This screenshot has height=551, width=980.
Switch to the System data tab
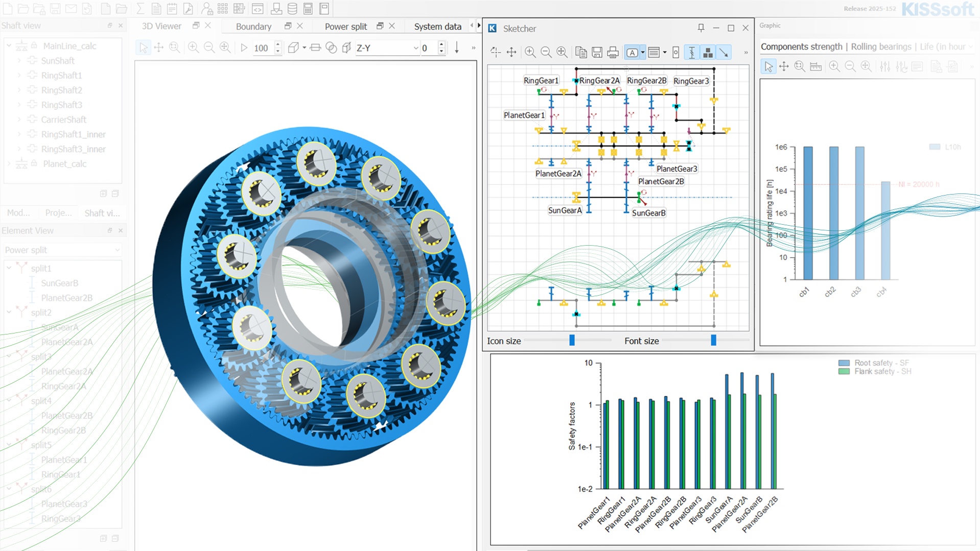click(x=437, y=27)
